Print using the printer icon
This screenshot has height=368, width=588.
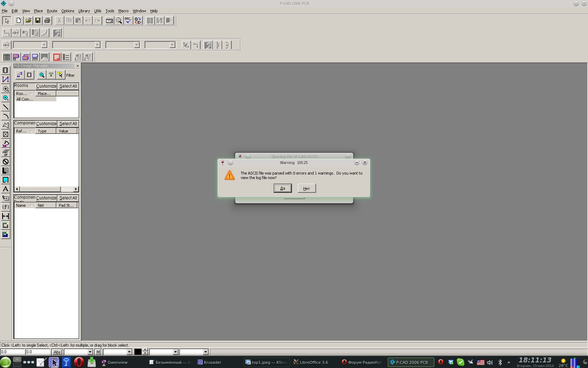click(x=47, y=21)
